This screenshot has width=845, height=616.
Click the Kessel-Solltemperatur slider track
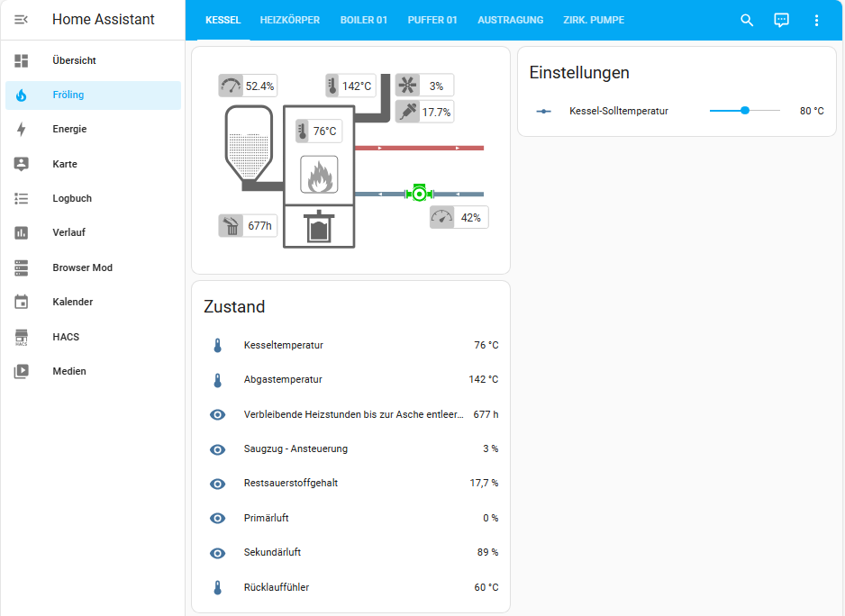[744, 111]
